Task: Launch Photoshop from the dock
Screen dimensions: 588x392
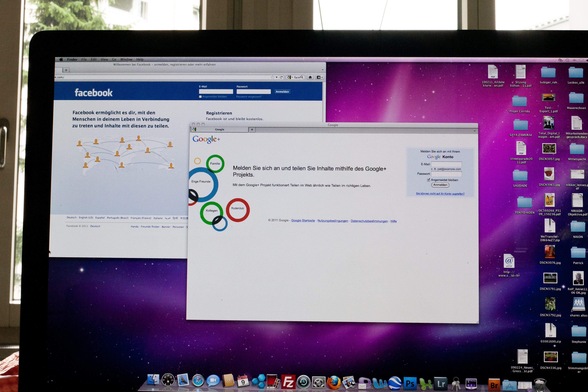Action: [410, 383]
